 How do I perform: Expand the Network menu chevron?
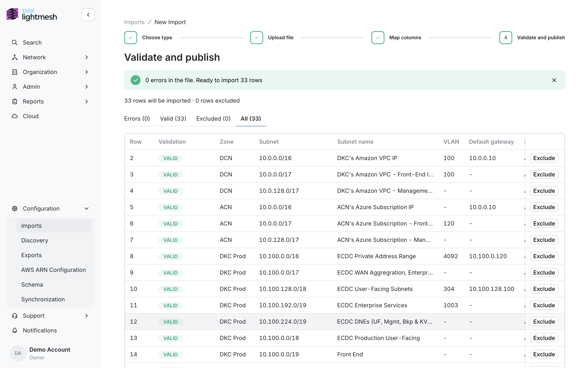[87, 57]
